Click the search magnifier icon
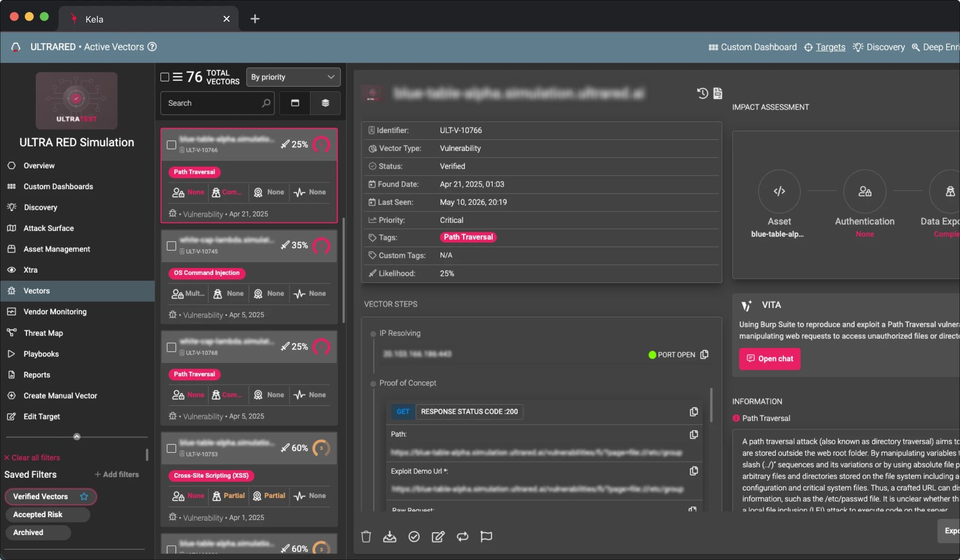Viewport: 960px width, 560px height. [266, 103]
